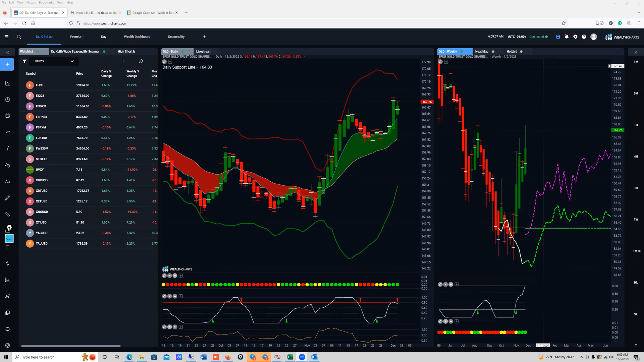Toggle visibility icon on GLD weekly chart
This screenshot has width=644, height=362.
pos(440,62)
